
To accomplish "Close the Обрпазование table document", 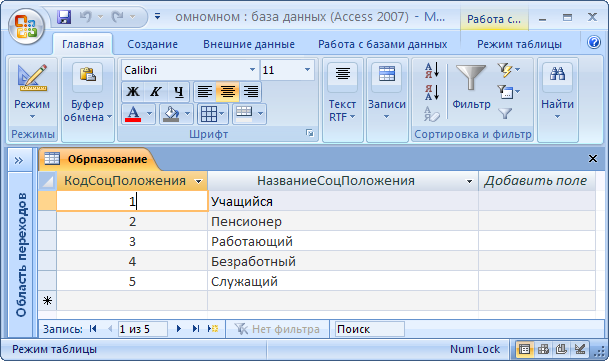I will point(593,159).
